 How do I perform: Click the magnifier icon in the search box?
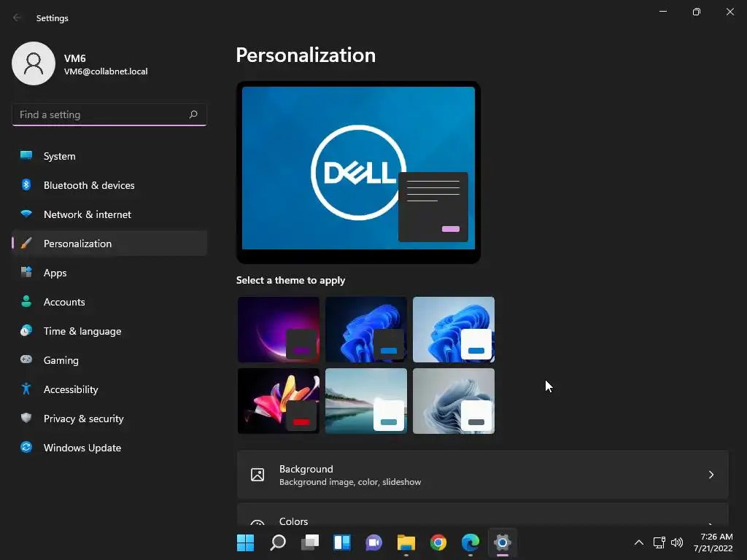193,114
